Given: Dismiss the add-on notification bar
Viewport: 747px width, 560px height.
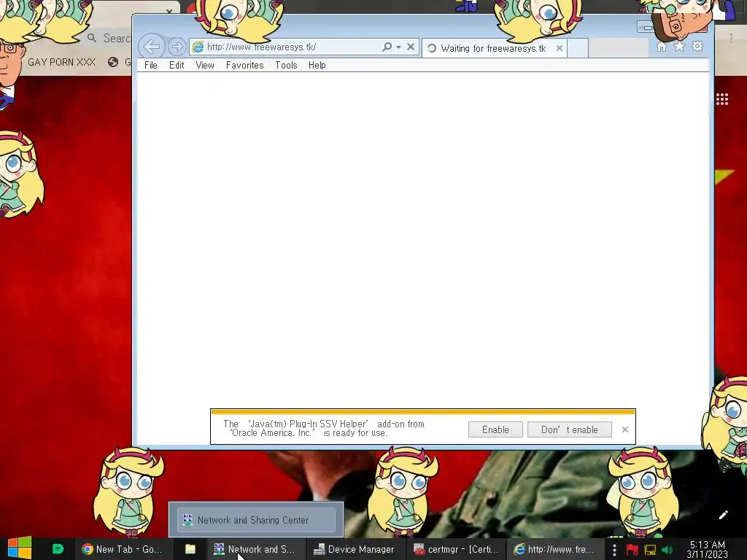Looking at the screenshot, I should point(625,429).
